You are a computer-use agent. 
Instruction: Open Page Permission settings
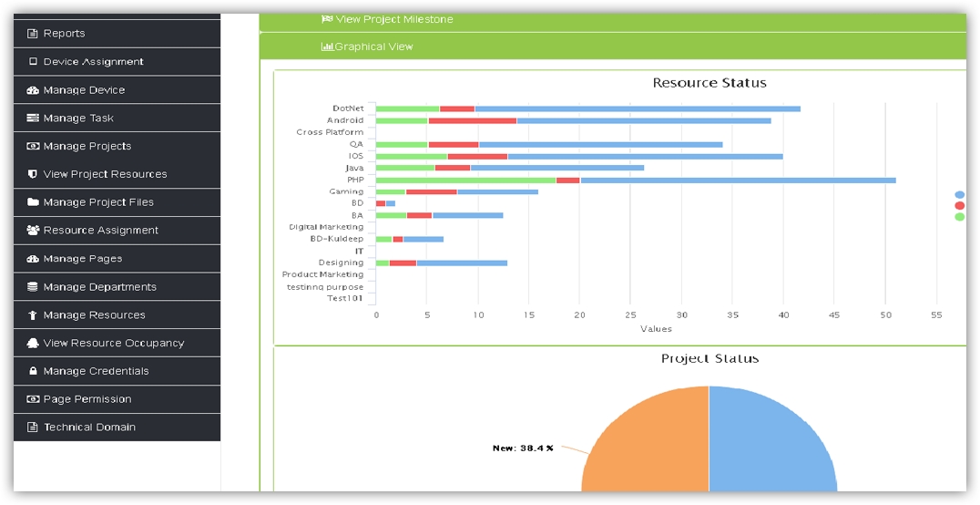click(117, 399)
